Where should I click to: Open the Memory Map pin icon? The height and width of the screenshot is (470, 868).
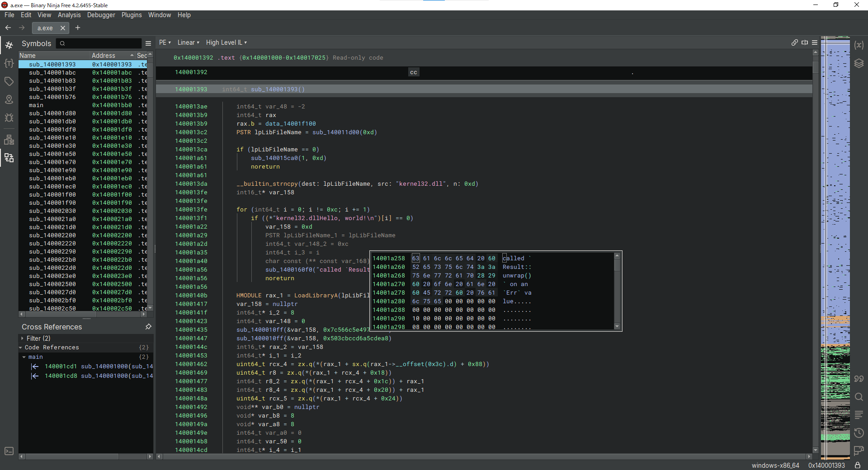tap(9, 99)
